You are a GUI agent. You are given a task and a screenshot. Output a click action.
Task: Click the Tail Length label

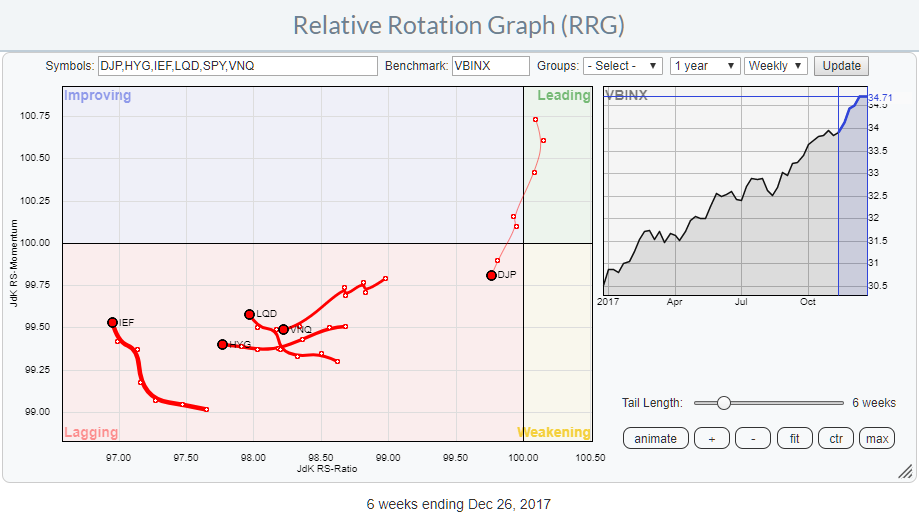coord(652,403)
